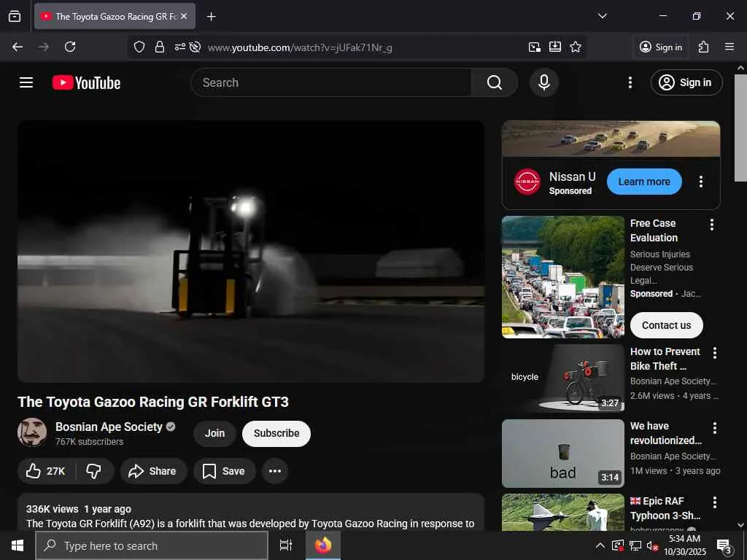
Task: Click the magnifier search button
Action: (x=494, y=83)
